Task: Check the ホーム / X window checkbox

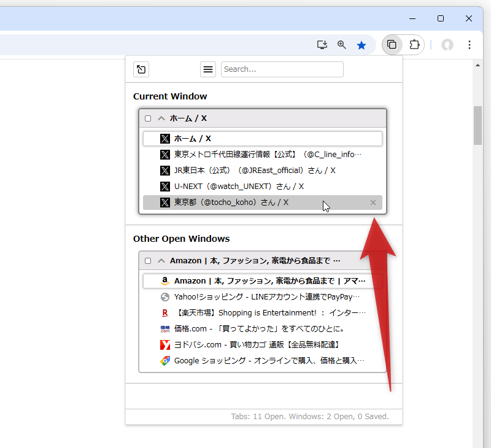Action: coord(148,118)
